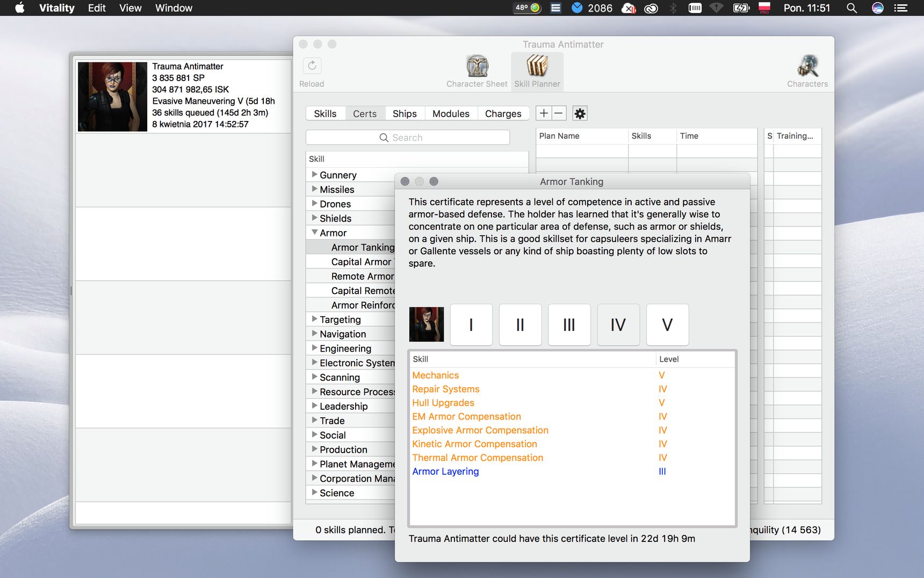Screen dimensions: 924x578
Task: Open Notification Center list icon
Action: tap(900, 8)
